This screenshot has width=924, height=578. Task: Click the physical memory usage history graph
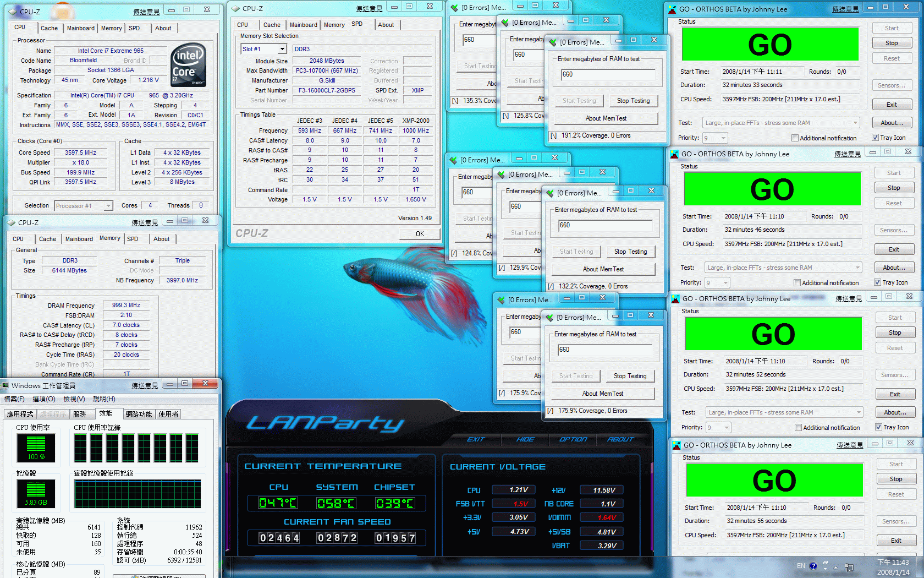(137, 494)
